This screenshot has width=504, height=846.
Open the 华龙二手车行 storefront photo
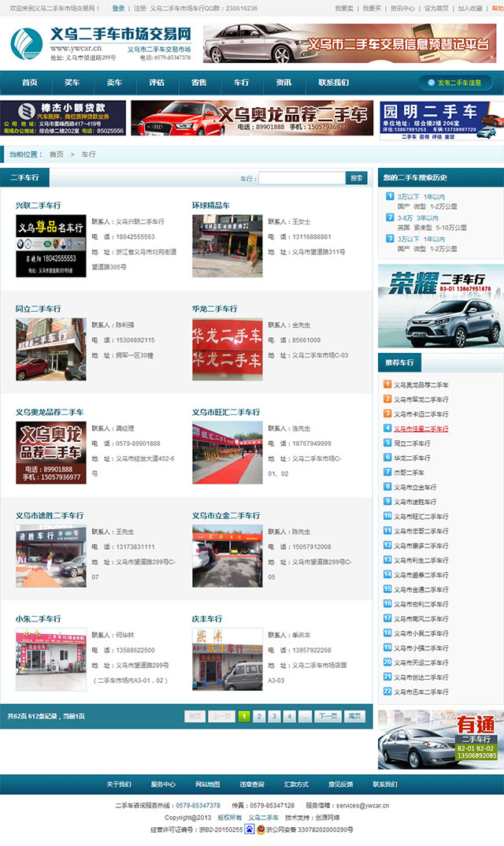(228, 349)
